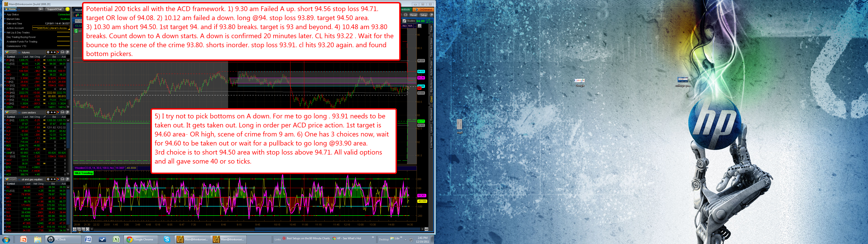Open the Big Buttons side tab

(x=431, y=86)
